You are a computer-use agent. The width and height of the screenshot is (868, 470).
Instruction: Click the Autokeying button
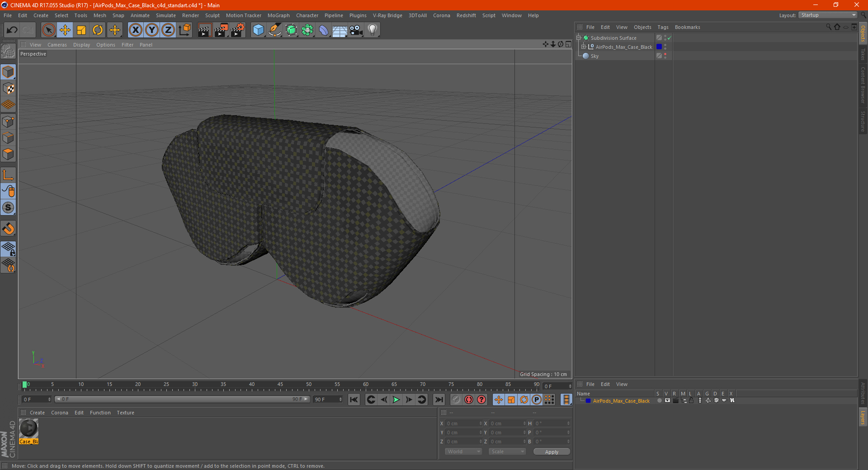click(469, 399)
